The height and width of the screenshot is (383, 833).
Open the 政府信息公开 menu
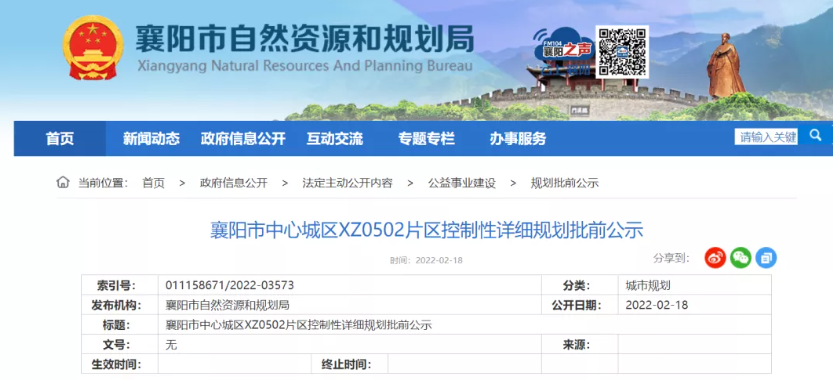[243, 139]
